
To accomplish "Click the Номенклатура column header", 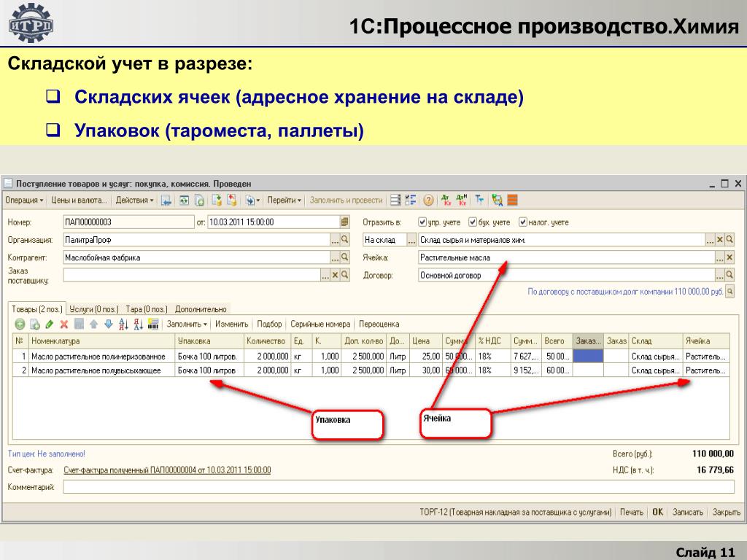I will pyautogui.click(x=101, y=341).
